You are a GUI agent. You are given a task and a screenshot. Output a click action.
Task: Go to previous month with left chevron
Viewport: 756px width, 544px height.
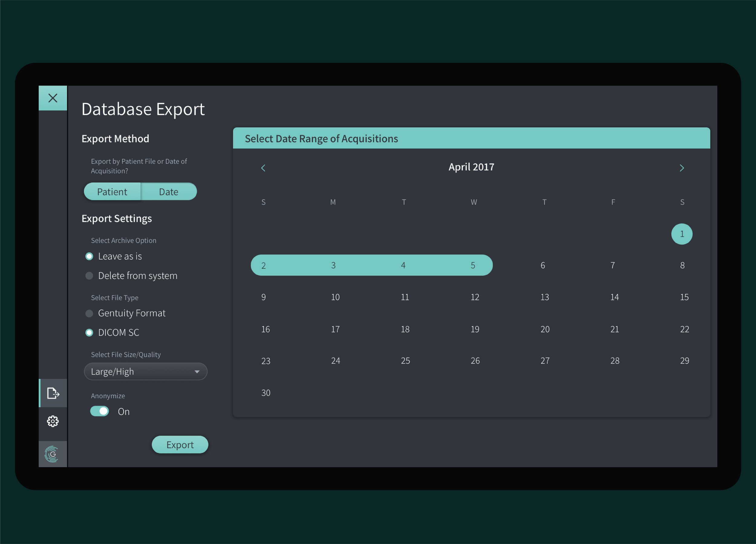tap(263, 168)
